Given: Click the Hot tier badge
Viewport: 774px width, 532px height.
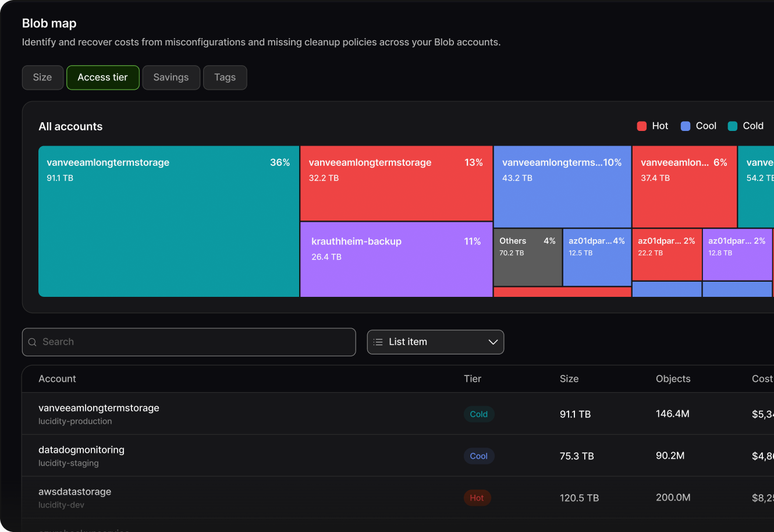Looking at the screenshot, I should (x=477, y=498).
